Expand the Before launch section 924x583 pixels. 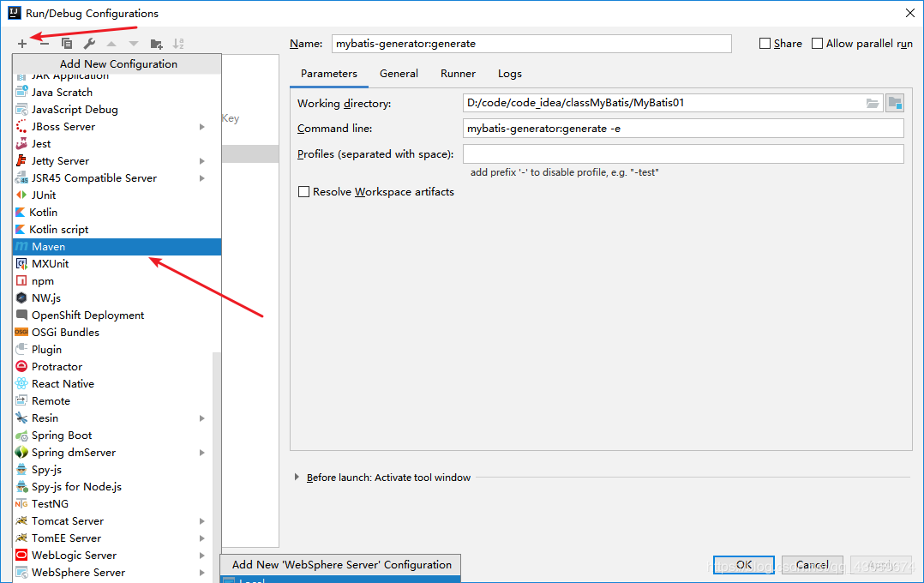pyautogui.click(x=297, y=477)
